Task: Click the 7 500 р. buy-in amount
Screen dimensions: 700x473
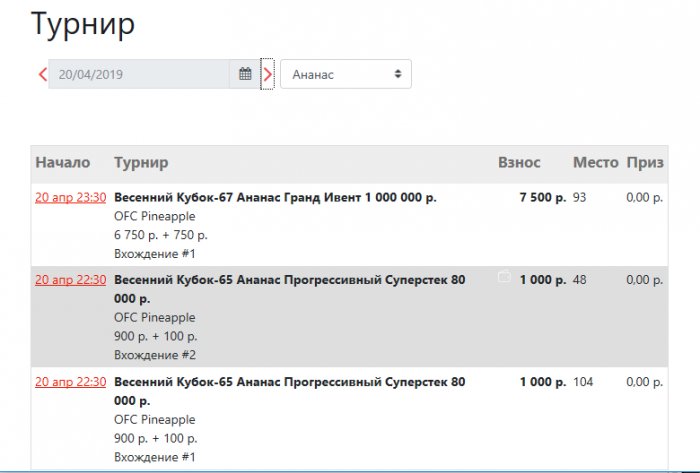Action: coord(542,198)
